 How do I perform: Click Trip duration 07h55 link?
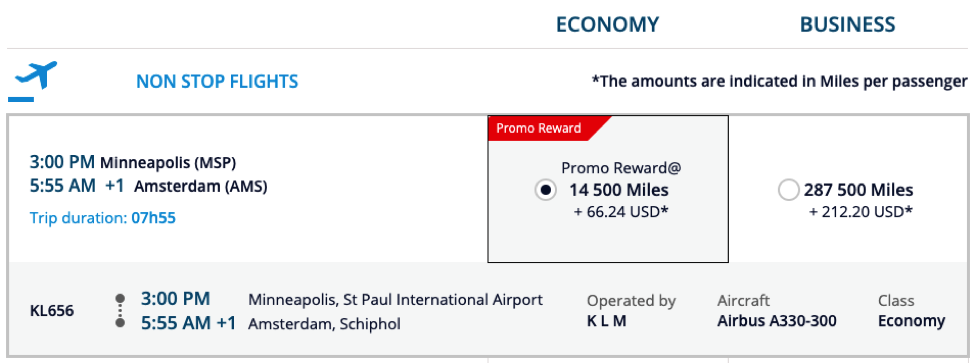coord(103,218)
